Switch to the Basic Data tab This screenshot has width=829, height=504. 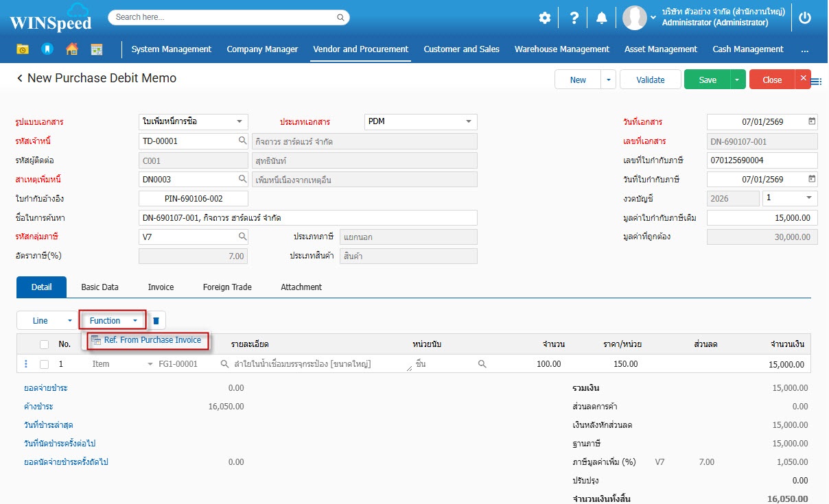(x=100, y=287)
